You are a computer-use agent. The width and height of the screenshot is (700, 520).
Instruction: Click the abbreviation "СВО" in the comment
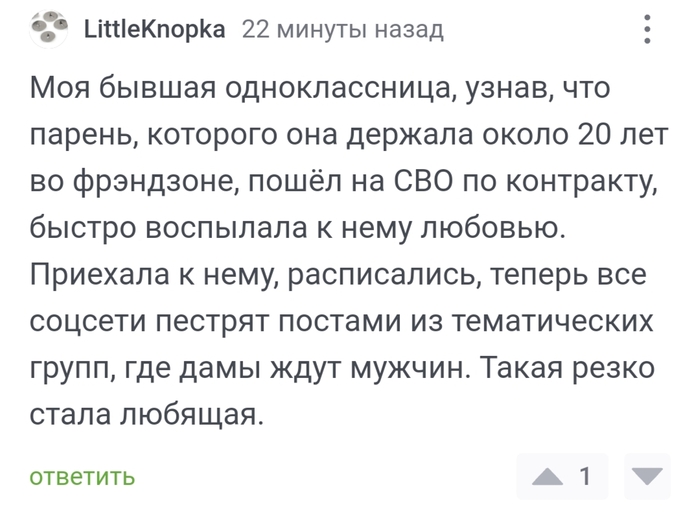coord(423,182)
